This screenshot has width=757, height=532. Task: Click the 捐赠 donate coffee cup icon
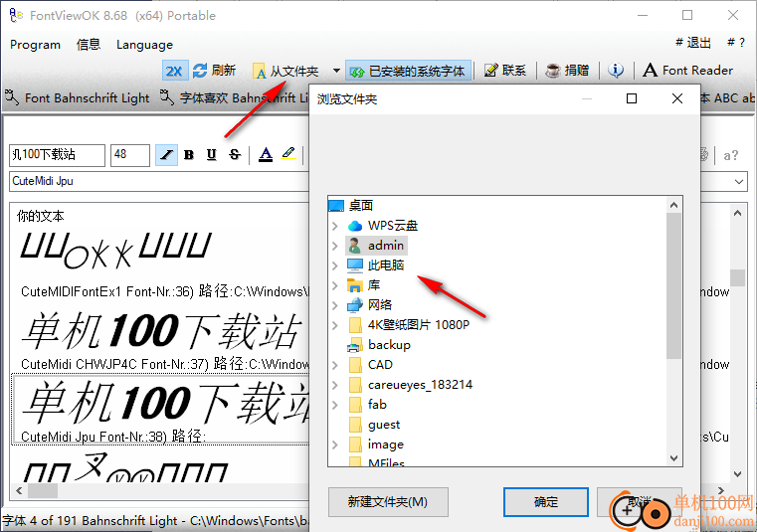(553, 71)
